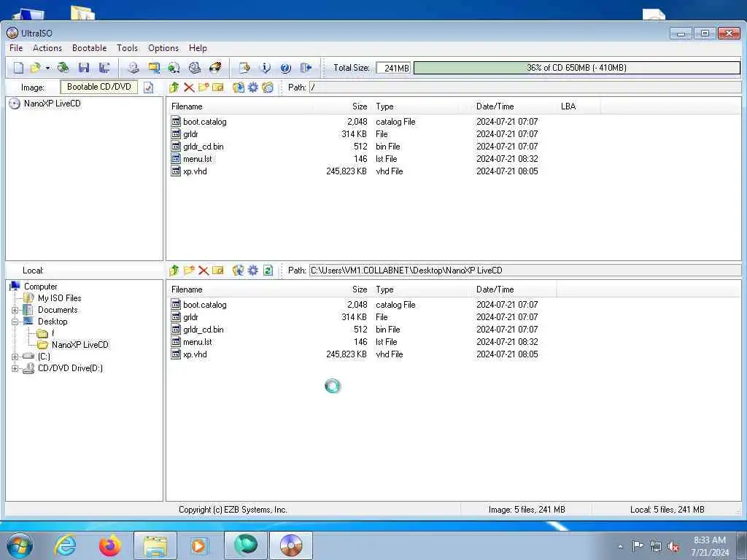The height and width of the screenshot is (560, 747).
Task: Click the Local Path field with NanoXP LiveCD path
Action: pos(525,271)
